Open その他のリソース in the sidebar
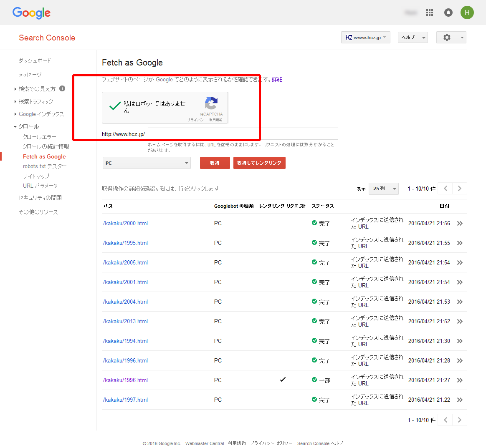The image size is (486, 448). click(x=38, y=212)
